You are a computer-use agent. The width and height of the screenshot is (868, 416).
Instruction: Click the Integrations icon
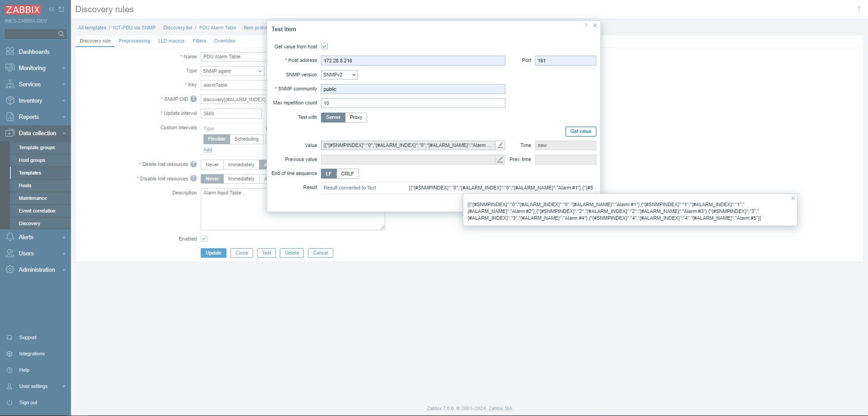[9, 354]
